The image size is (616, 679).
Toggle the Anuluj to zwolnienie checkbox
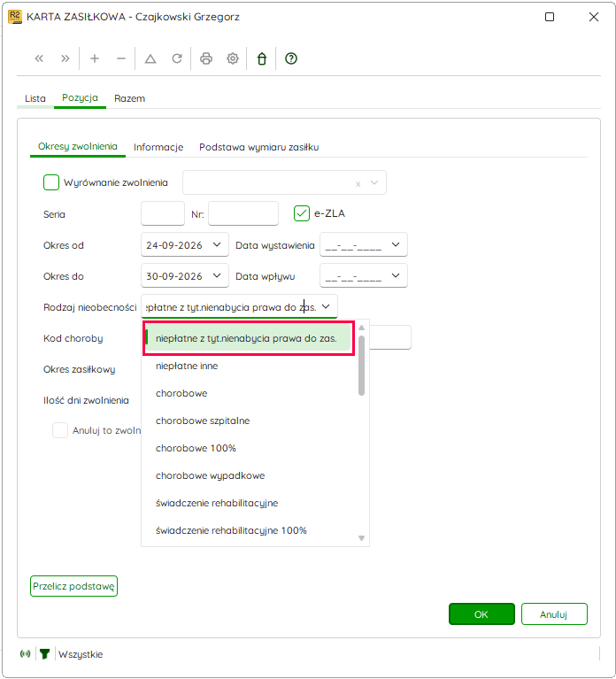[60, 430]
